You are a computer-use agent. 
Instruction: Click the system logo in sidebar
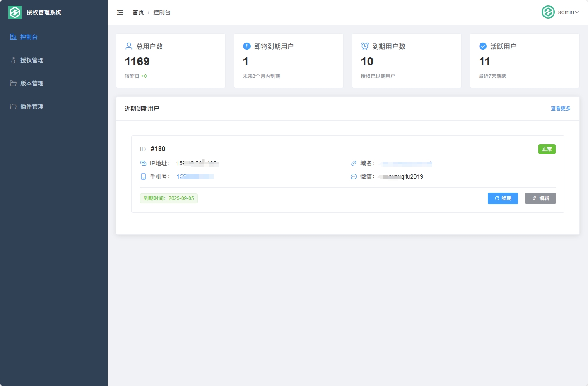point(15,12)
